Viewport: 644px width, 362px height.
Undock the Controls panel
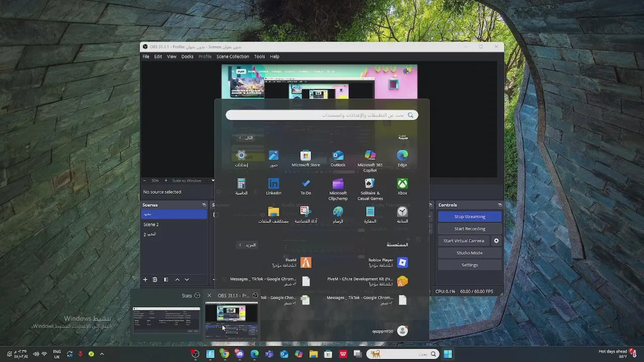pyautogui.click(x=500, y=205)
